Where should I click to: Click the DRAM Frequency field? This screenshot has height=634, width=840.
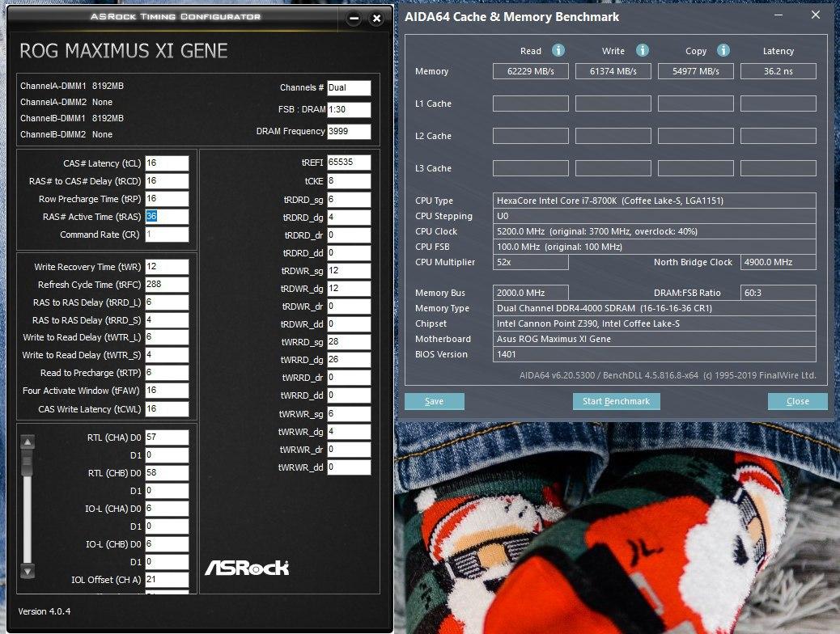[350, 132]
